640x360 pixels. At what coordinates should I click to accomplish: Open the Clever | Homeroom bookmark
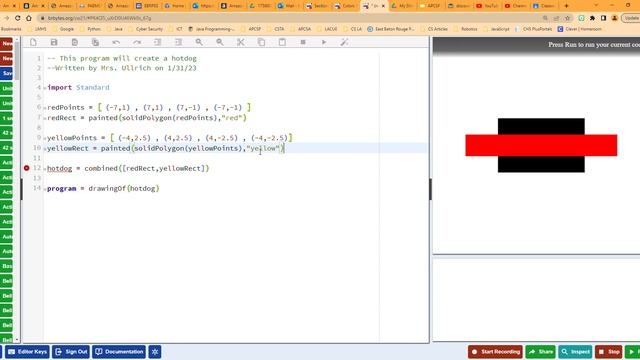tap(580, 29)
